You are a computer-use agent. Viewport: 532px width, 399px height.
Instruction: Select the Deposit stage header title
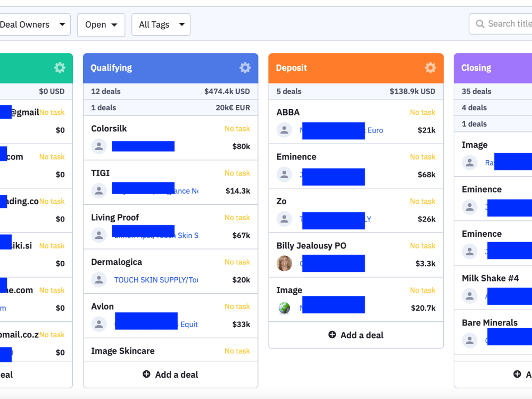pos(292,68)
